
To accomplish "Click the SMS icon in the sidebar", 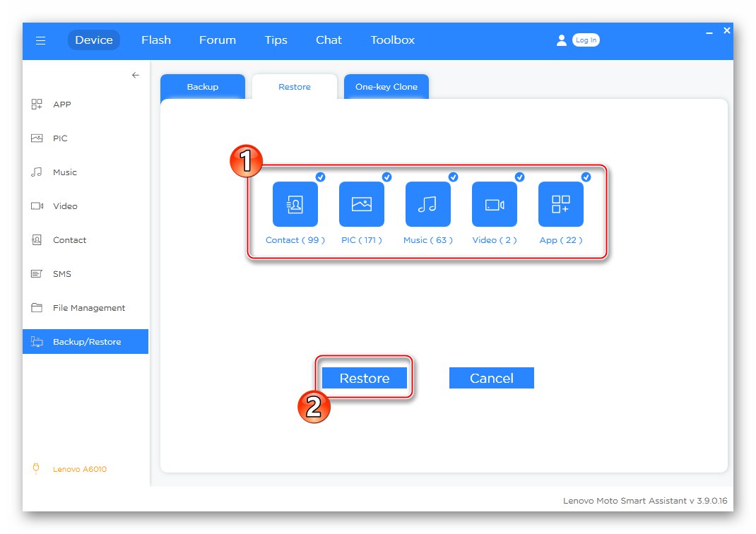I will coord(37,274).
